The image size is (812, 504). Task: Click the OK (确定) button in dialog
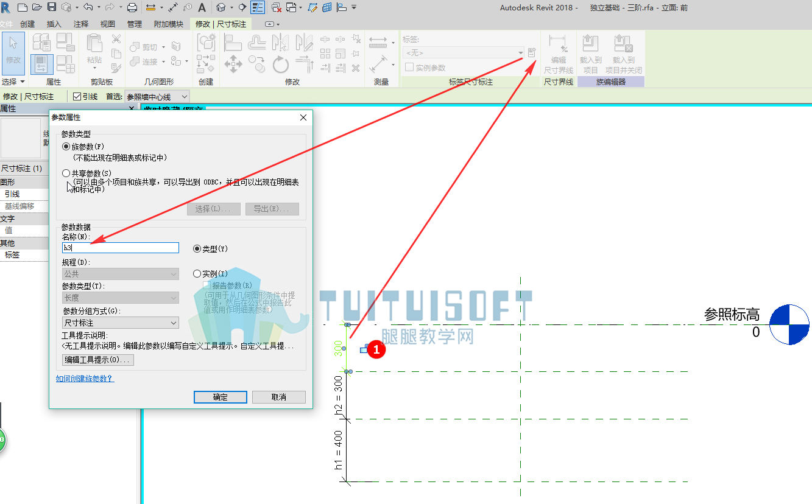point(221,397)
